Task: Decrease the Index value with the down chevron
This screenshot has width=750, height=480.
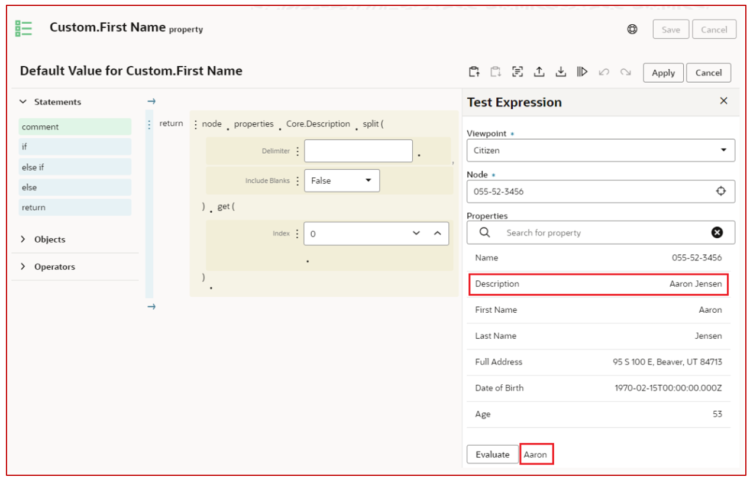Action: pos(416,233)
